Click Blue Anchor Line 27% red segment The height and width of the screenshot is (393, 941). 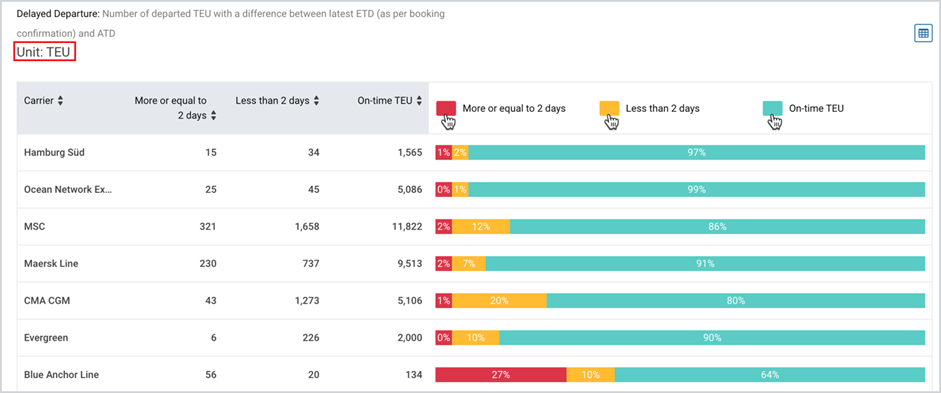[x=501, y=375]
